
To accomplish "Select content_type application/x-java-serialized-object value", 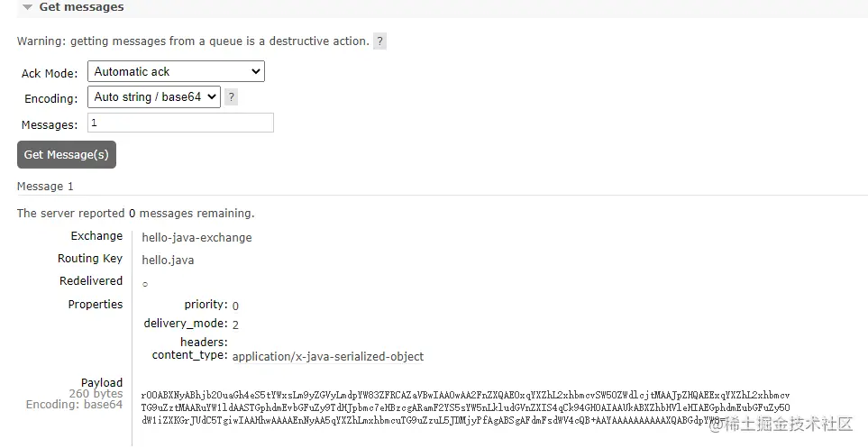I will tap(328, 357).
